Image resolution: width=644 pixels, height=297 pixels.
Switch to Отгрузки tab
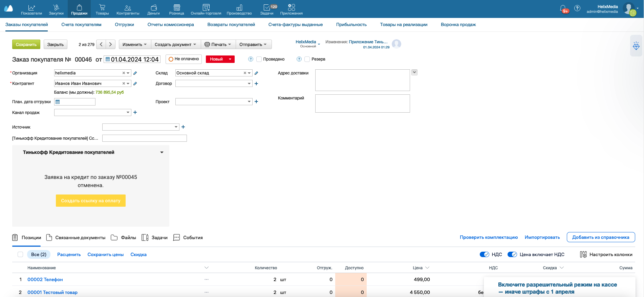tap(124, 25)
